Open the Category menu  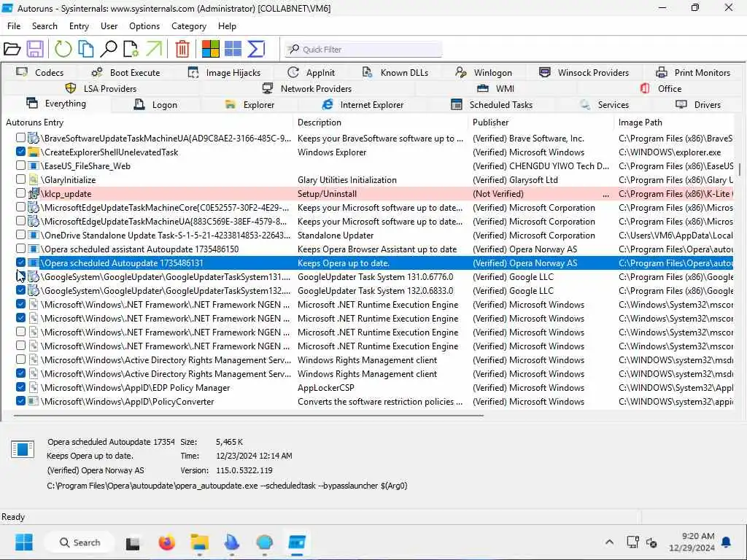[x=189, y=26]
